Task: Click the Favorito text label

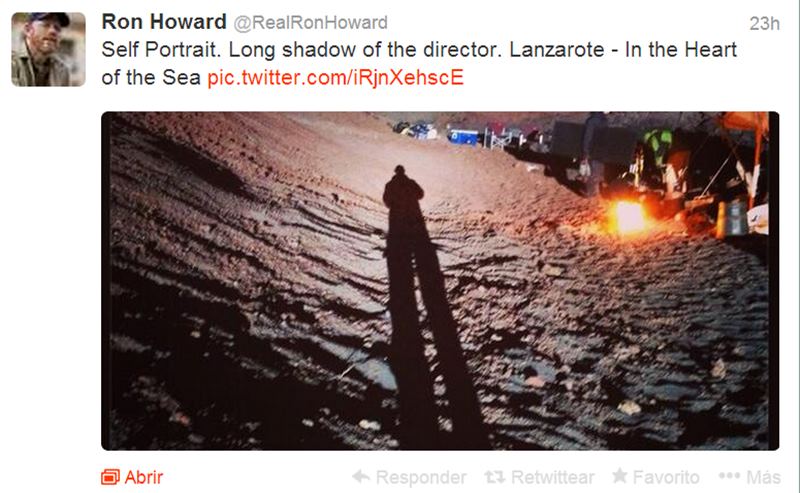Action: click(x=666, y=477)
